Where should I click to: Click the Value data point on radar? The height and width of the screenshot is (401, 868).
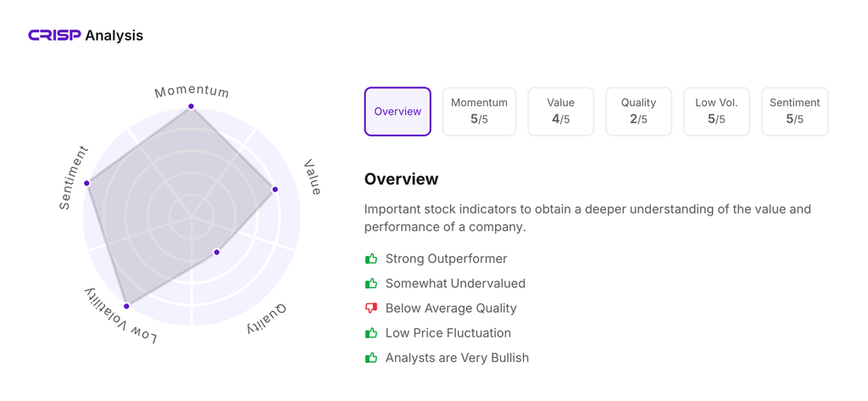275,190
